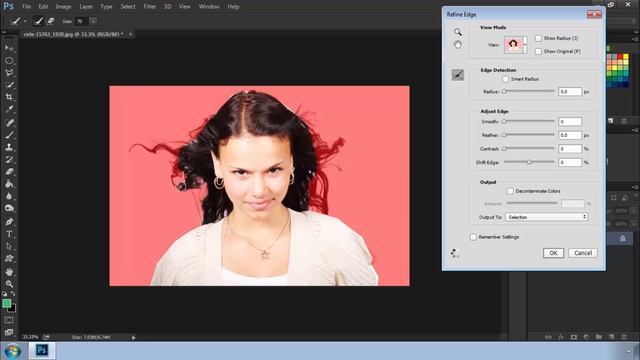Expand status bar info arrow
The width and height of the screenshot is (640, 360).
tap(133, 338)
